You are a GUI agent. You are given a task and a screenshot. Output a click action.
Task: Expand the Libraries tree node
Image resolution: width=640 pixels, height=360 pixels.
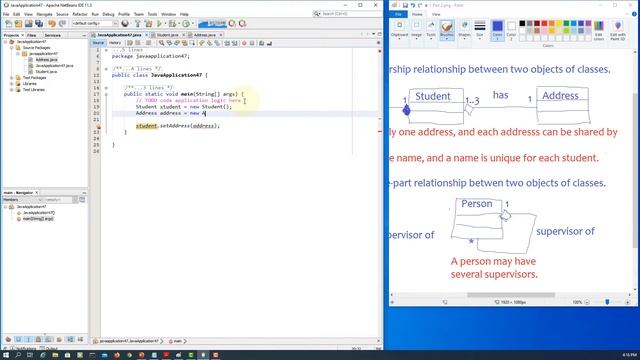tap(12, 84)
